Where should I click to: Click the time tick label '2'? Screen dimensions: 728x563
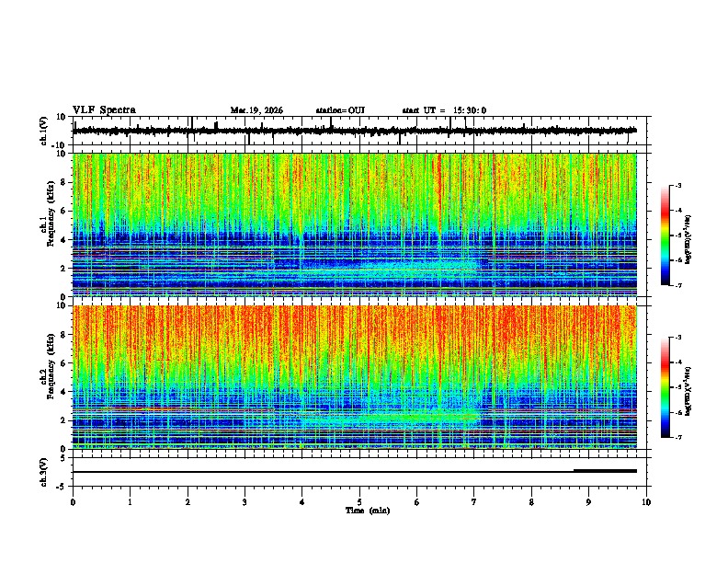188,502
